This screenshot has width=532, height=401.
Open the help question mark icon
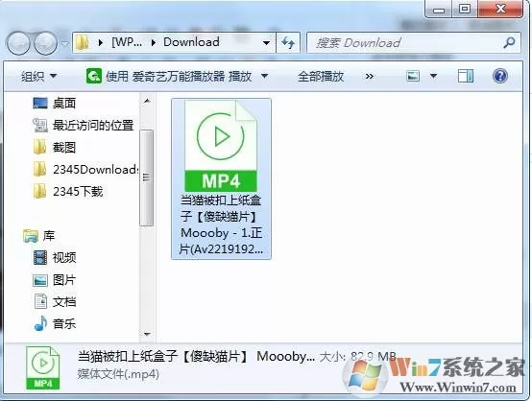499,76
